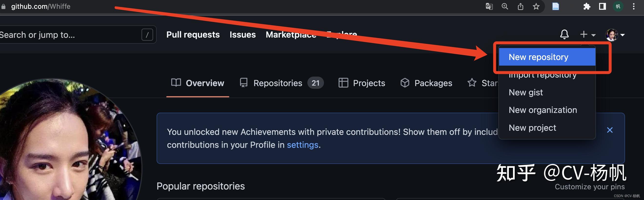Switch to the Projects tab
Viewport: 644px width, 200px height.
pos(362,83)
